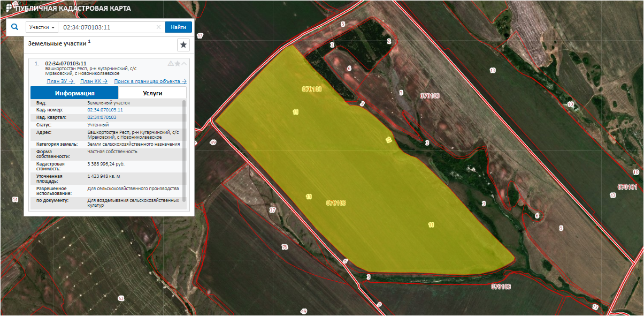Screen dimensions: 644x316
Task: Add parcel 02:34:070103:11 to favorites star
Action: point(178,63)
